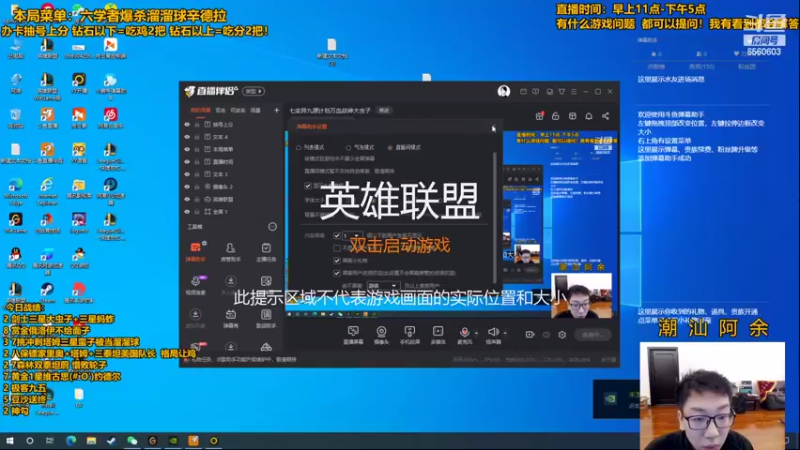Viewport: 800px width, 450px height.
Task: Open the share icon in the top toolbar
Action: [606, 116]
